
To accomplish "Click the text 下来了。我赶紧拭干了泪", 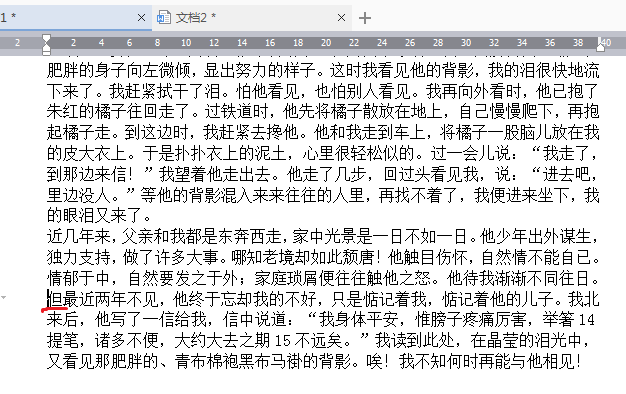I will coord(134,91).
